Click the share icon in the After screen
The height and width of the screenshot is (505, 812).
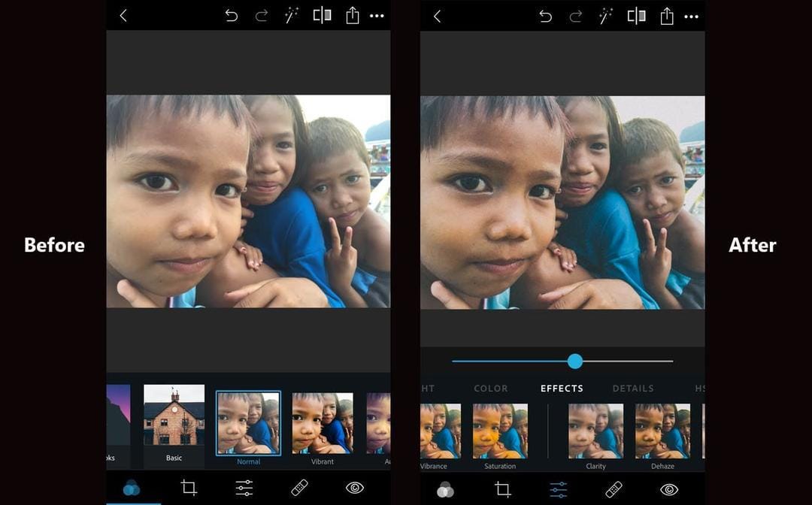click(x=667, y=16)
